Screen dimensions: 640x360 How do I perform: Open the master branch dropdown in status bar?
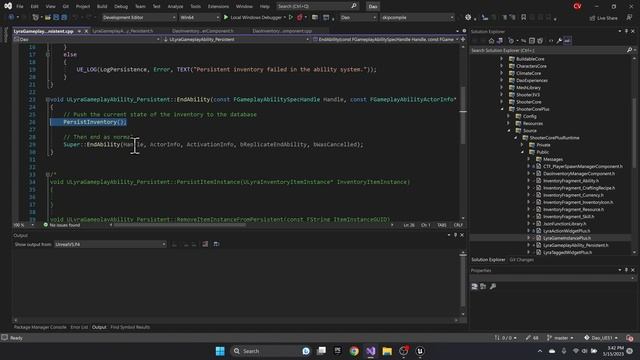560,338
